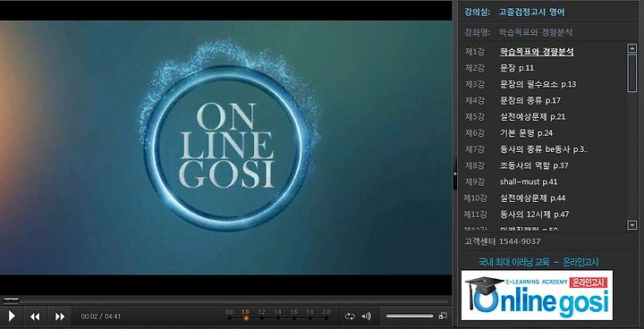This screenshot has height=329, width=644.
Task: Click the 국내 최대 이러닝 교육 link text
Action: click(538, 262)
